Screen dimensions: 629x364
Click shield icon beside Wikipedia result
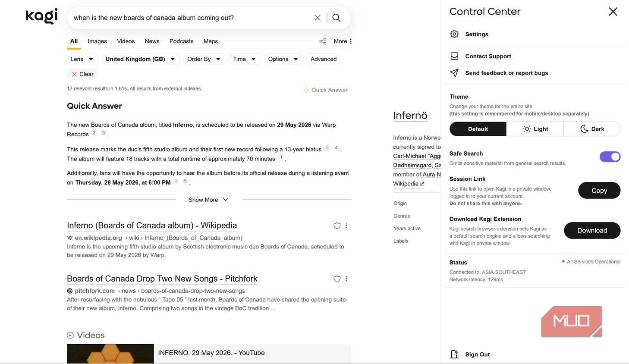337,226
